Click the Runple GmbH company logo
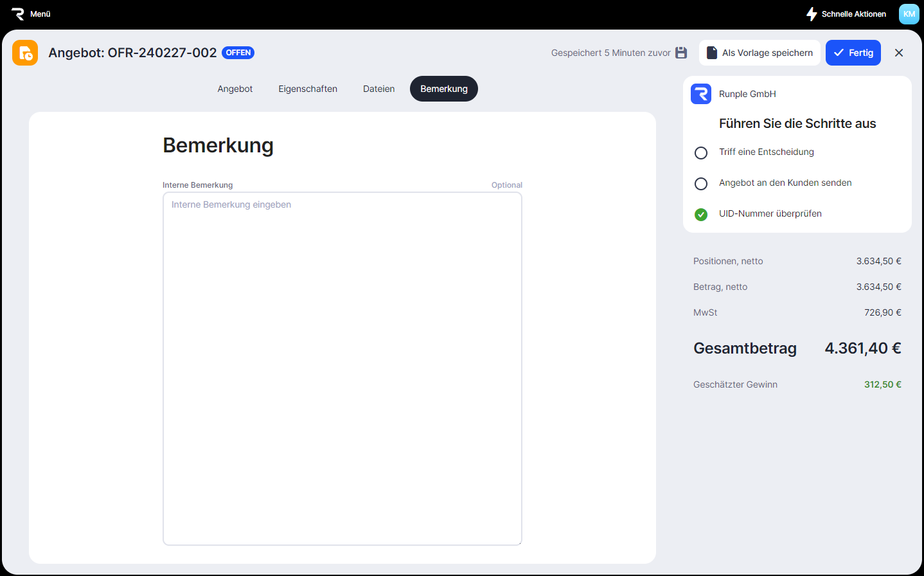Image resolution: width=924 pixels, height=576 pixels. pos(701,94)
